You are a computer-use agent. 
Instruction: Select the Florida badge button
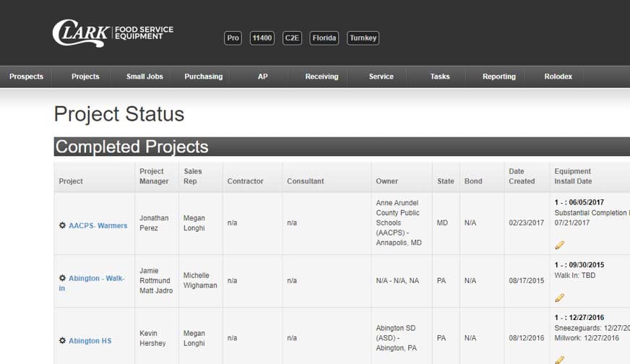coord(324,38)
